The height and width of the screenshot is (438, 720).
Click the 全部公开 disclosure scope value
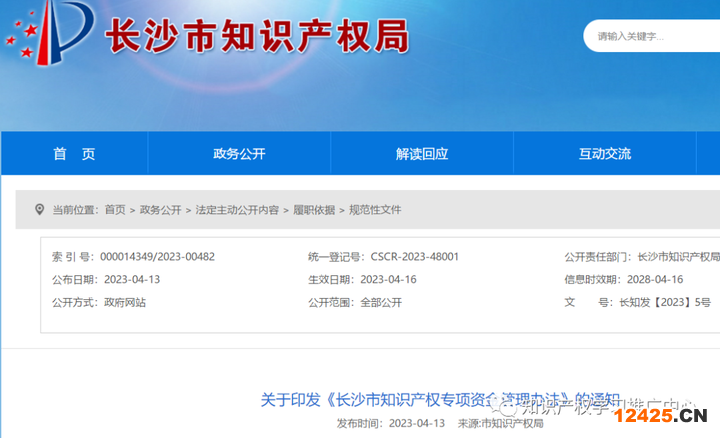pyautogui.click(x=381, y=302)
